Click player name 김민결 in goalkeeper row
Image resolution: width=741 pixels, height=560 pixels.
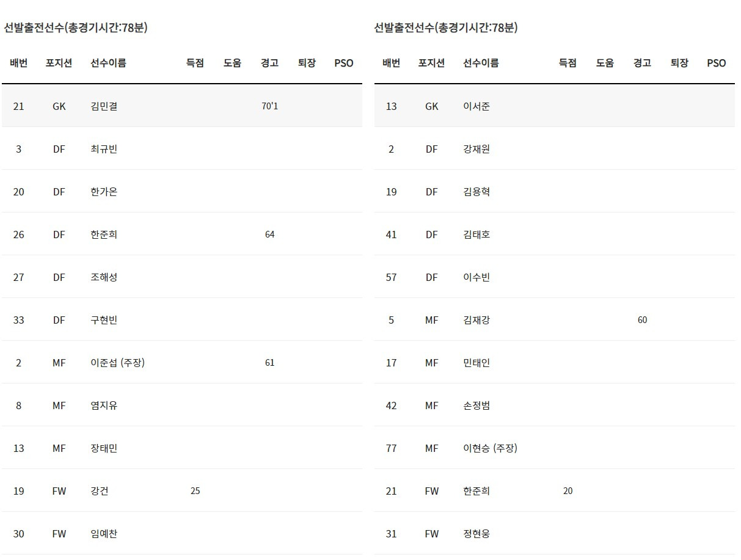[x=104, y=106]
